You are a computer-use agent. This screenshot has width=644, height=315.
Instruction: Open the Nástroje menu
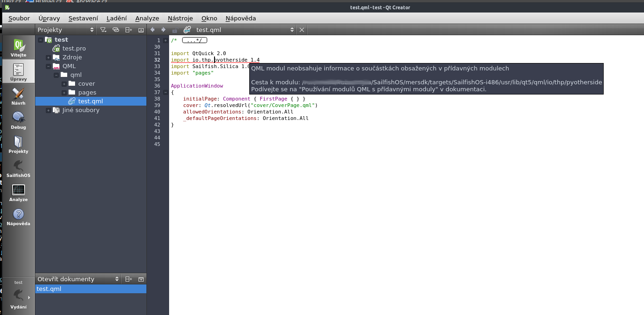tap(180, 19)
